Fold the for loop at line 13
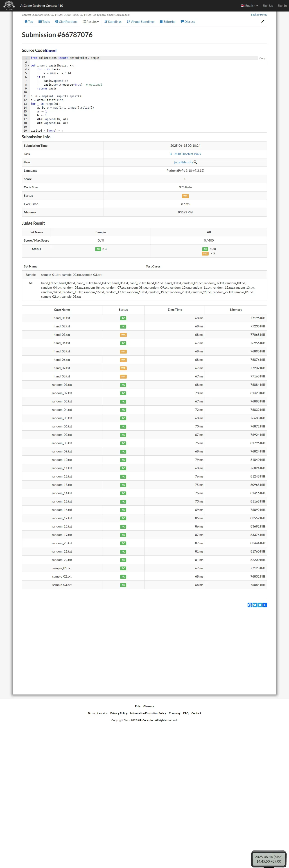This screenshot has height=868, width=289. pyautogui.click(x=28, y=104)
